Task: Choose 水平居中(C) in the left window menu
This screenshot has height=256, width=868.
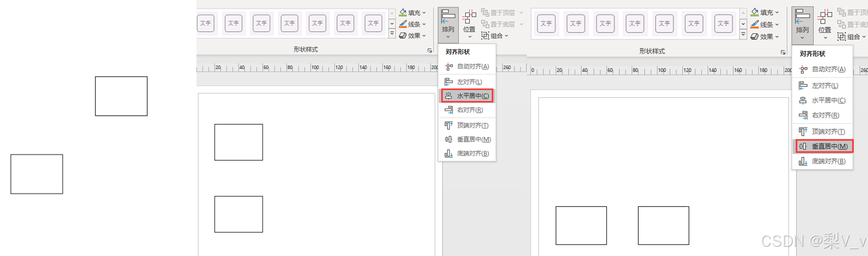Action: click(467, 96)
